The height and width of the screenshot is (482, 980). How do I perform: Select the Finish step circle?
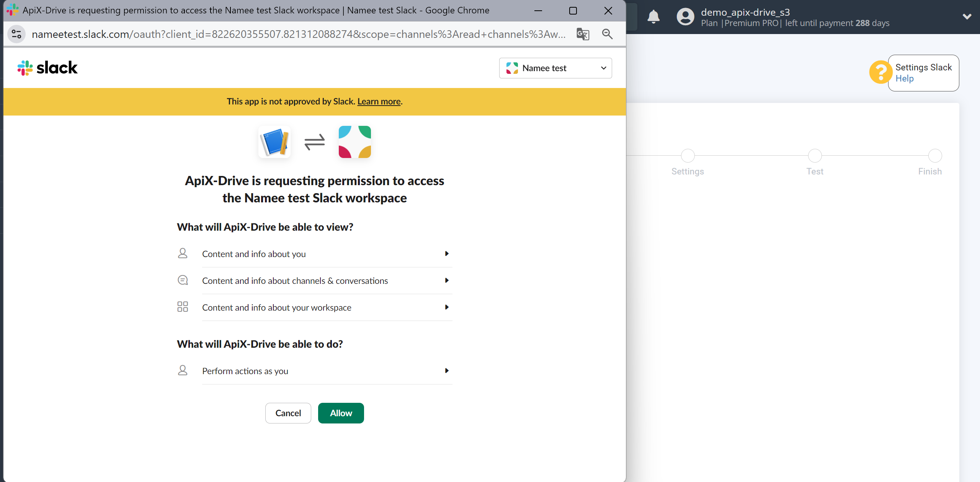935,156
